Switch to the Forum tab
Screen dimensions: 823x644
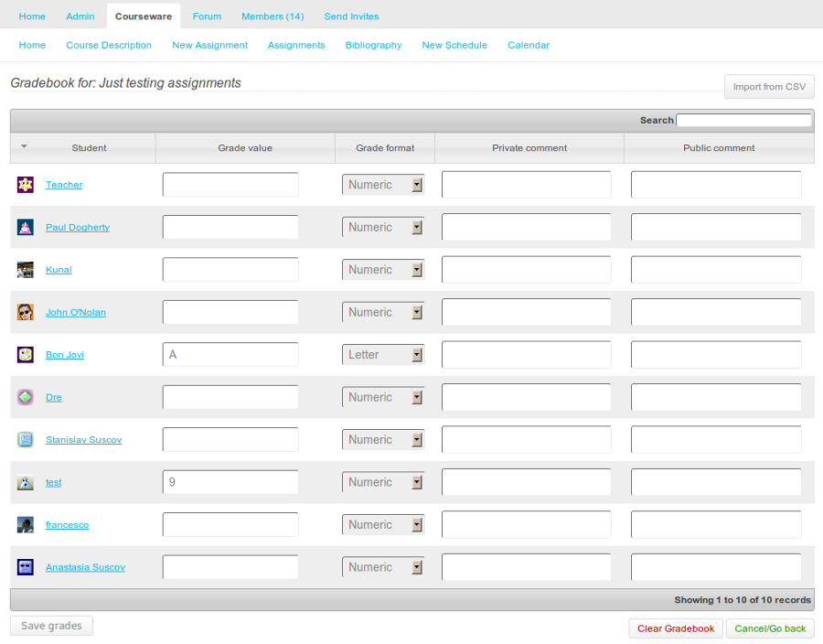tap(207, 16)
